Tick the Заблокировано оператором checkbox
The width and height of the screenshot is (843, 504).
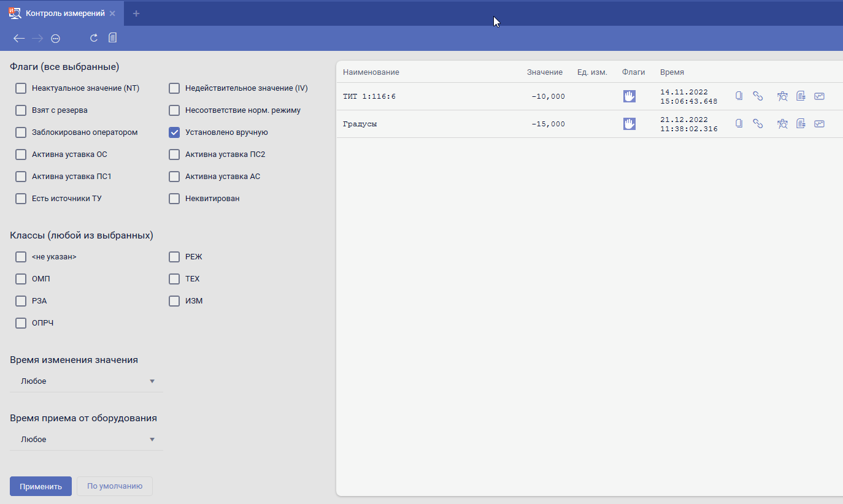pyautogui.click(x=21, y=132)
